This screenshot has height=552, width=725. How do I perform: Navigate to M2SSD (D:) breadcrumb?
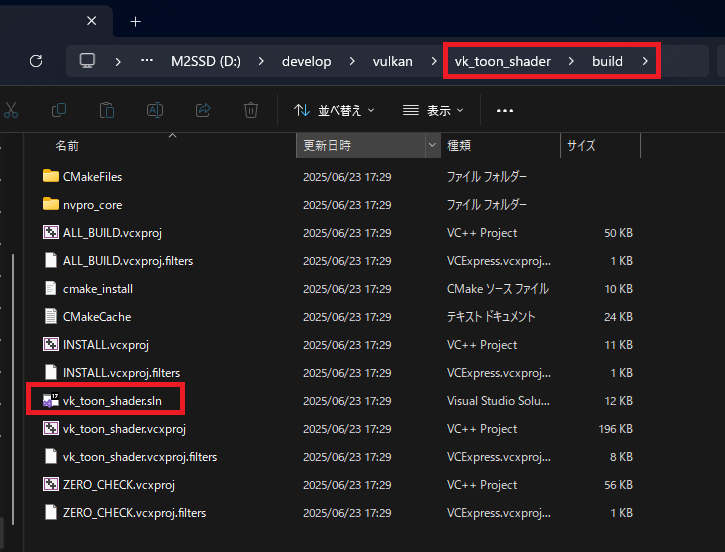point(206,61)
